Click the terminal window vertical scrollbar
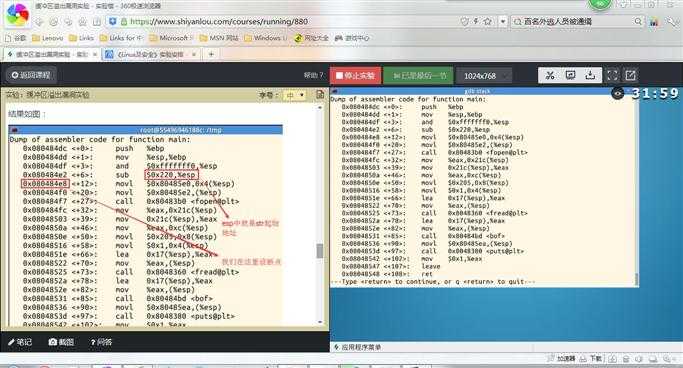The height and width of the screenshot is (368, 683). point(636,279)
